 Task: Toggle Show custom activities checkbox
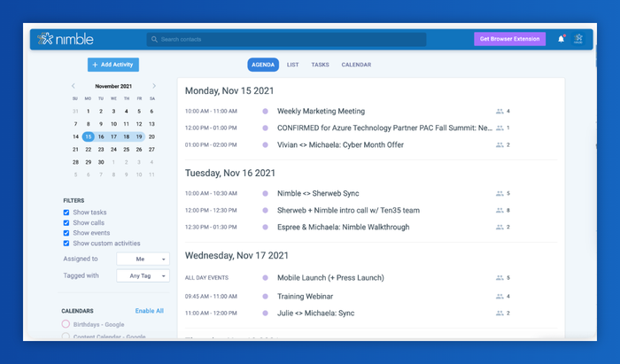66,244
